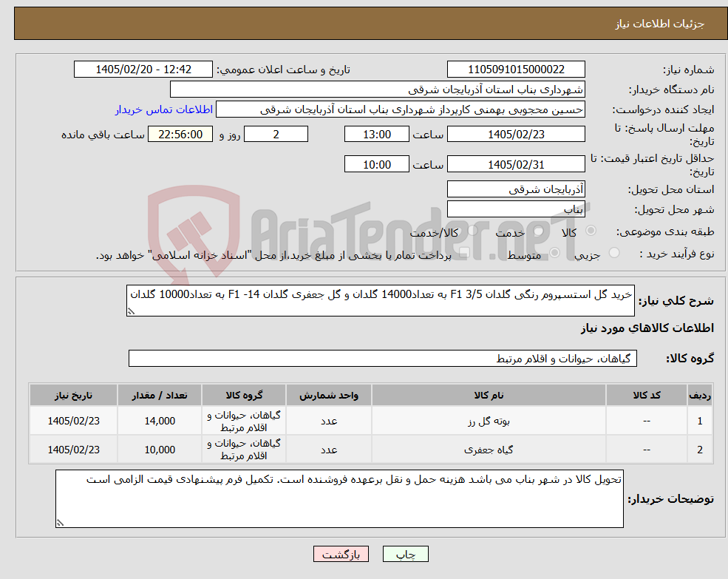The width and height of the screenshot is (728, 579).
Task: Click the delivery province آذربایجان شرقی field
Action: click(516, 189)
